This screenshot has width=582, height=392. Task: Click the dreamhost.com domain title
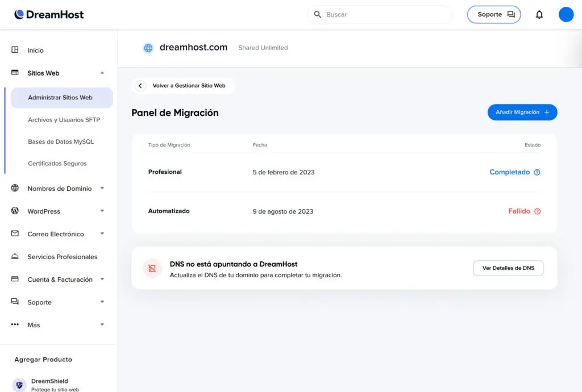click(x=193, y=47)
